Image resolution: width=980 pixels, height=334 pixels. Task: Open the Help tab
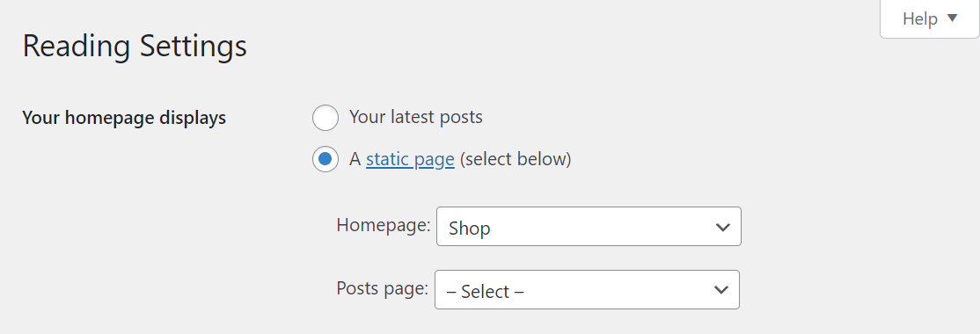(x=929, y=18)
